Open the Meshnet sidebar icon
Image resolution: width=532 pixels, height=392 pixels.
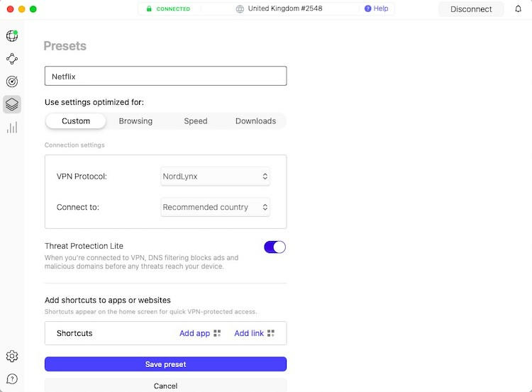click(x=12, y=59)
